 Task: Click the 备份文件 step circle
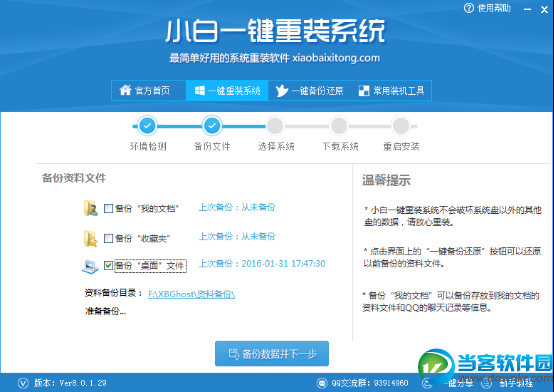click(212, 125)
